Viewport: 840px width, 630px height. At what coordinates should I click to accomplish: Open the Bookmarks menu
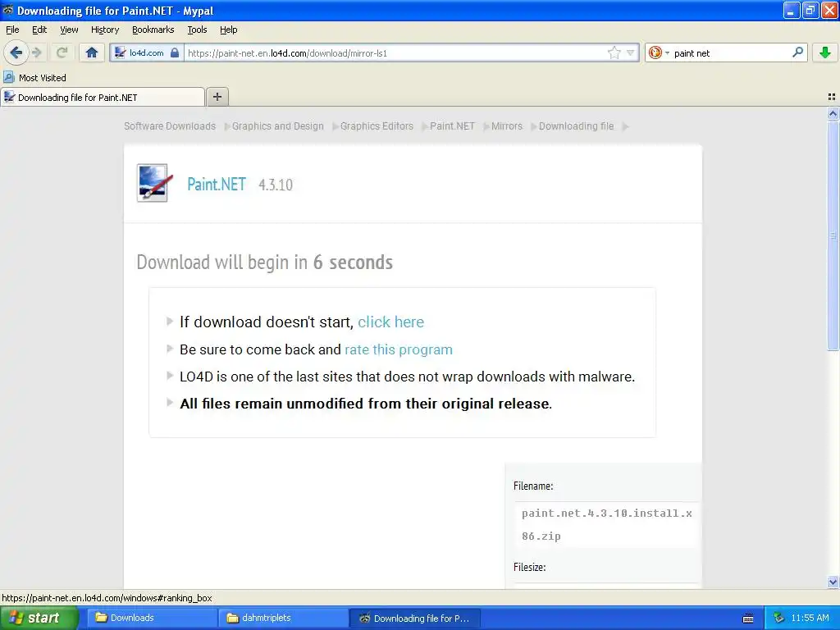153,30
